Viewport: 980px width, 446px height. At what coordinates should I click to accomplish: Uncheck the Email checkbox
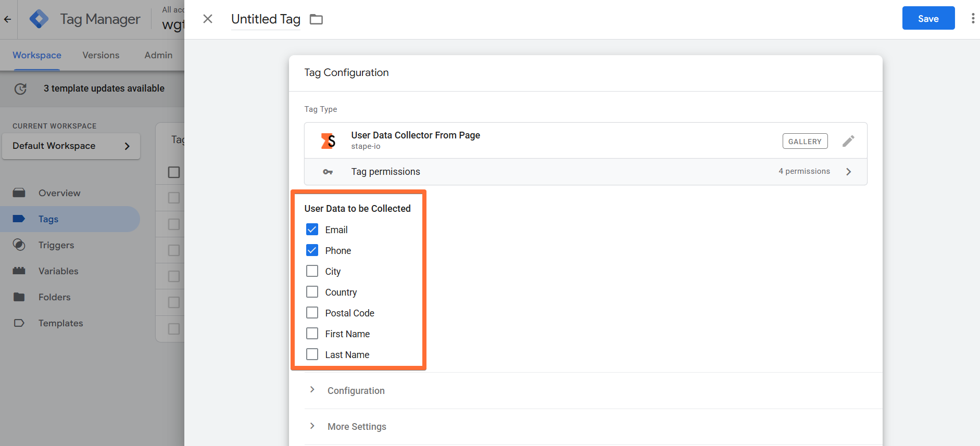[312, 230]
